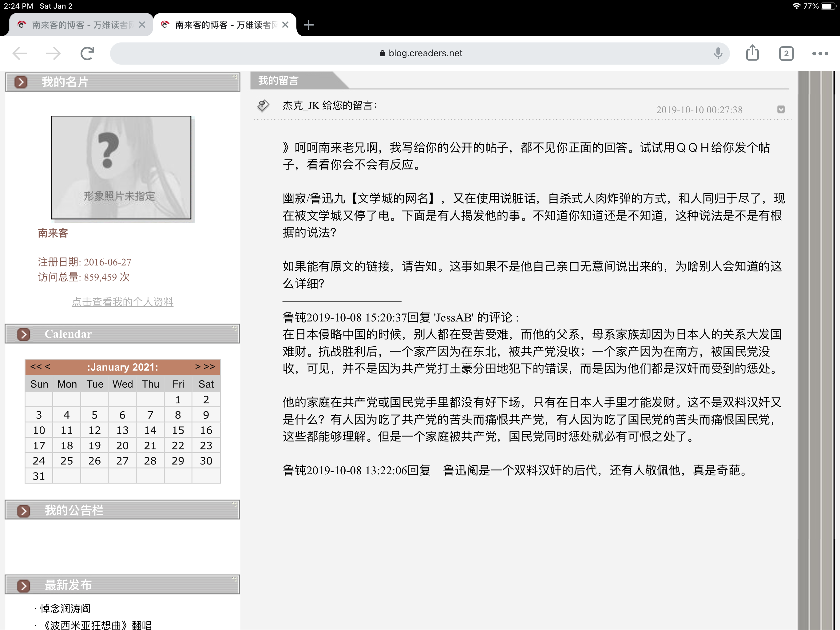Click the Calendar panel header title
The height and width of the screenshot is (630, 840).
[x=68, y=334]
